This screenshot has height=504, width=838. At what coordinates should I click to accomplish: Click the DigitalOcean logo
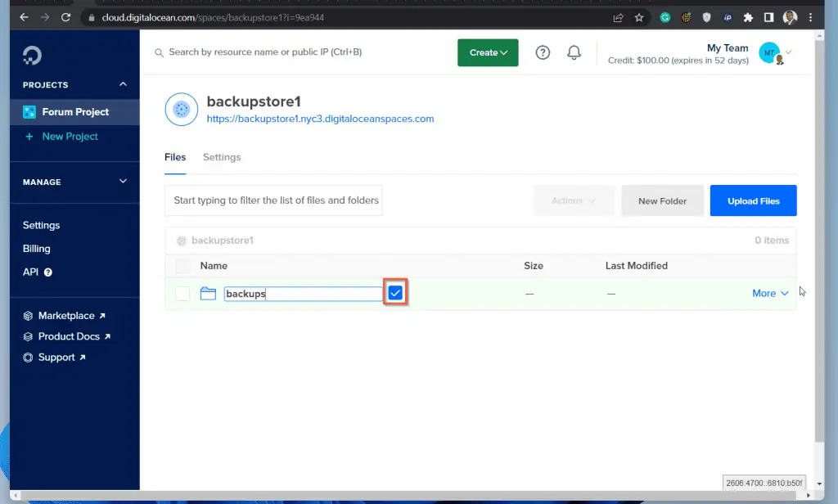32,56
